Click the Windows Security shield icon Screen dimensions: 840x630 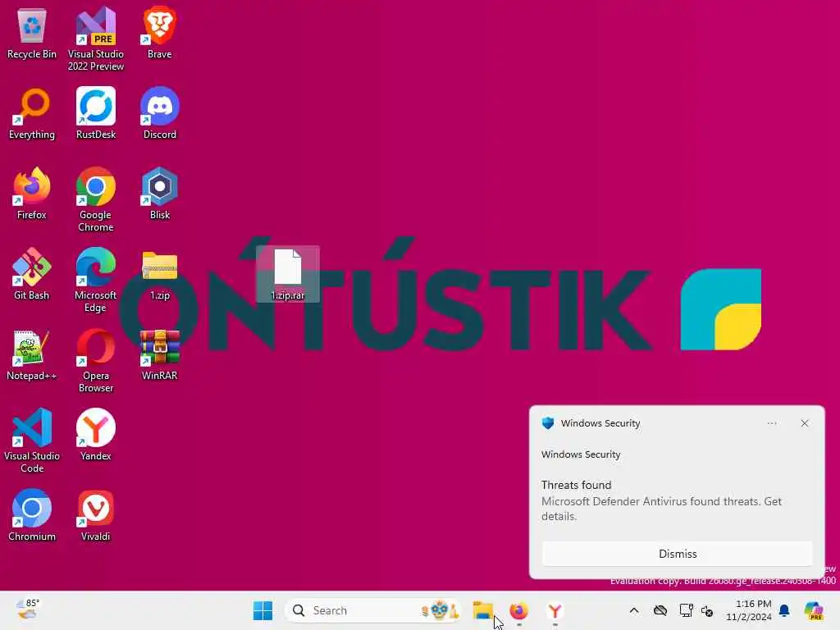(x=547, y=423)
